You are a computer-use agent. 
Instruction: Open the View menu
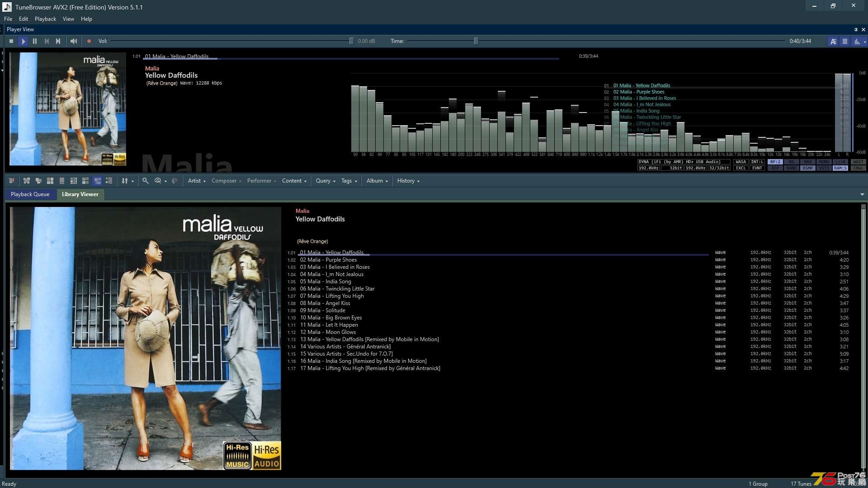coord(68,19)
